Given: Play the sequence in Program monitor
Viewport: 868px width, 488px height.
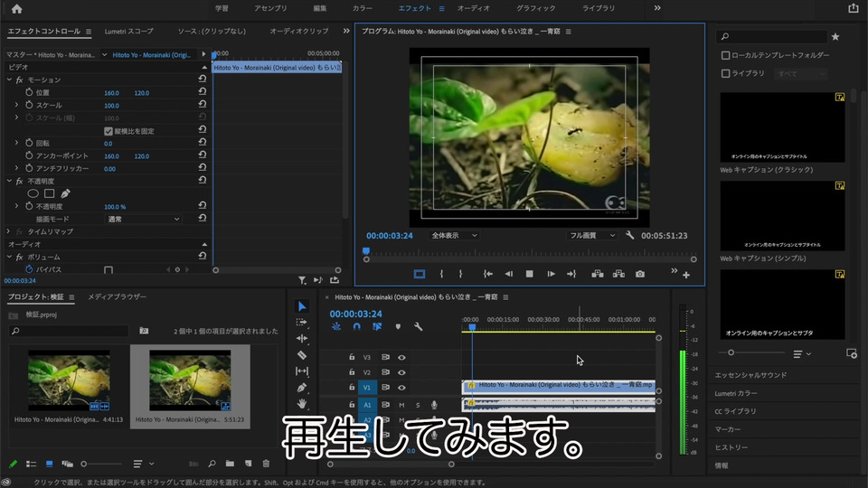Looking at the screenshot, I should click(x=551, y=274).
